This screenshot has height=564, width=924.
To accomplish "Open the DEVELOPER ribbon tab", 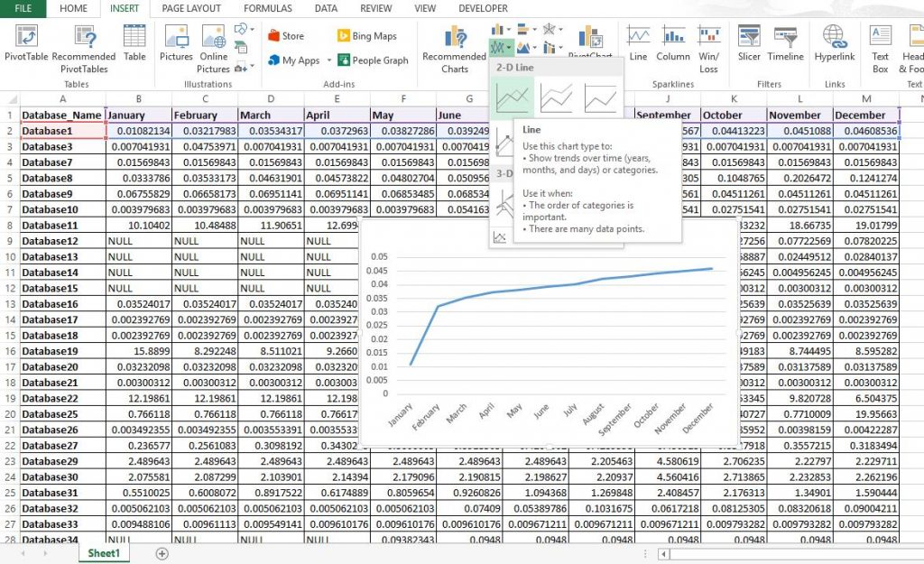I will [484, 9].
